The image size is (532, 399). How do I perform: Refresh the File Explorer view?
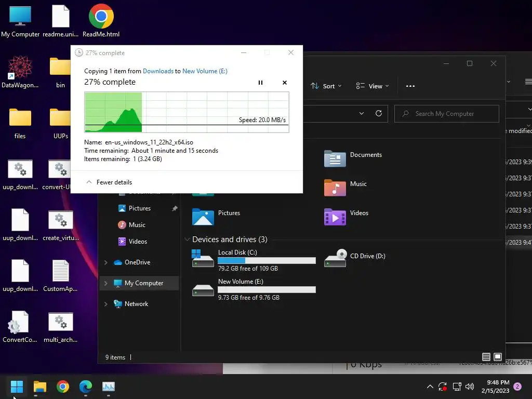point(379,113)
